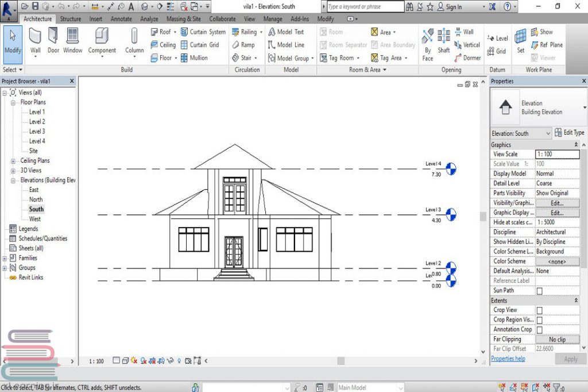The height and width of the screenshot is (392, 588).
Task: Switch to the Annotate ribbon tab
Action: [x=121, y=19]
